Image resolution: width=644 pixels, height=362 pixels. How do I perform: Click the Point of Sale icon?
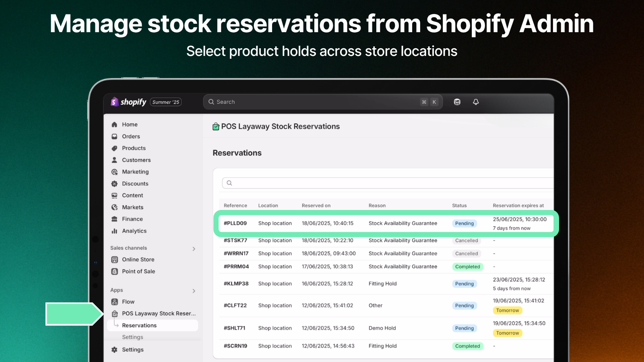pyautogui.click(x=114, y=271)
